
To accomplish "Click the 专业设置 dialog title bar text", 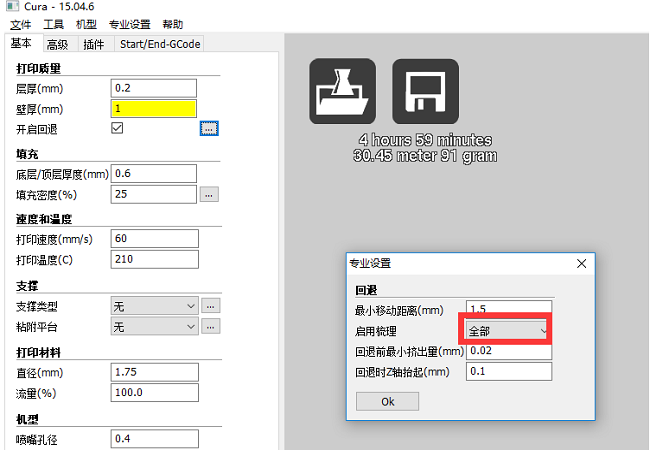I will pos(371,264).
